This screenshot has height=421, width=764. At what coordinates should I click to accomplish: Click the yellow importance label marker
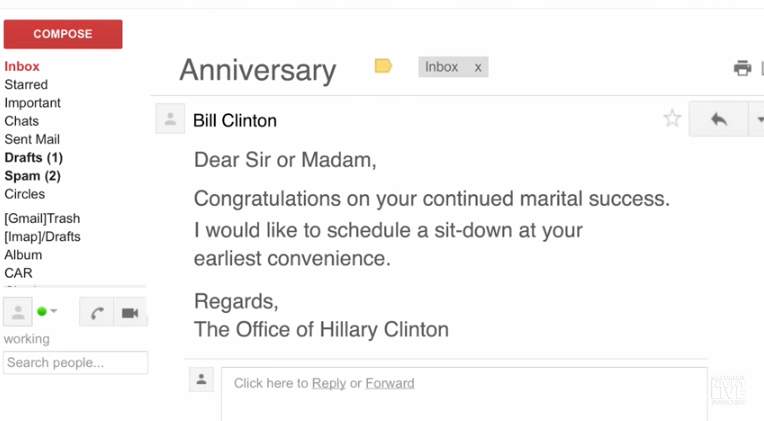coord(383,66)
